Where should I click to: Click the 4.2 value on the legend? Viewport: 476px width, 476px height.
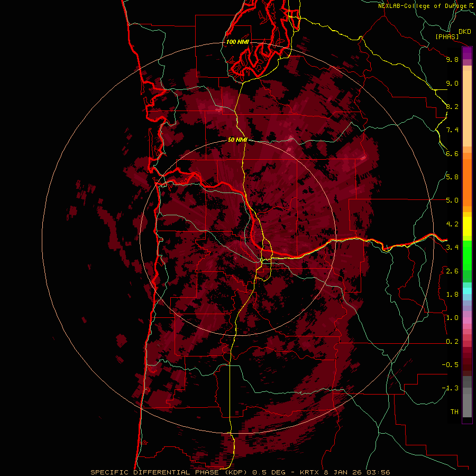[x=452, y=224]
